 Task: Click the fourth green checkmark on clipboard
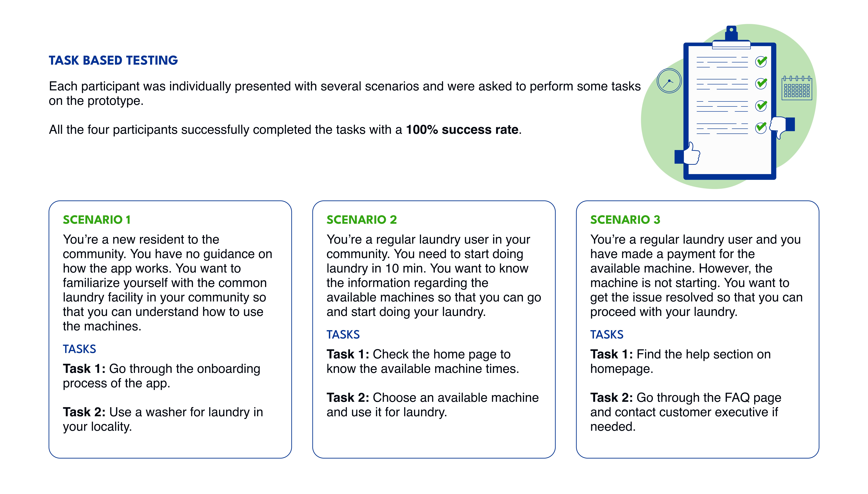point(761,128)
